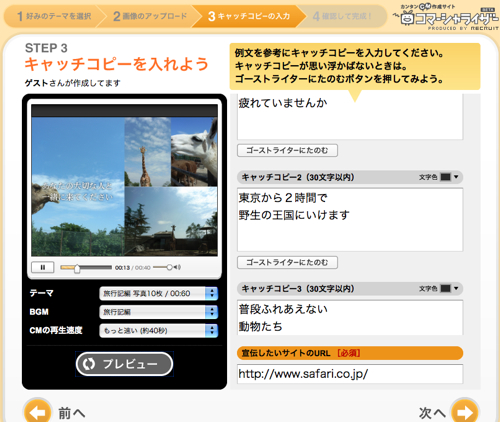Open the CMの再生速度 dropdown
Viewport: 500px width, 422px height.
(159, 331)
